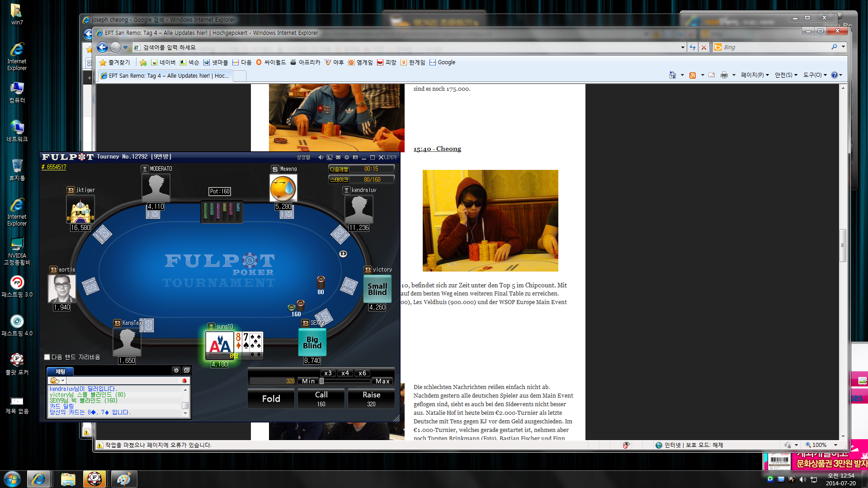
Task: Select the 채팅 chat tab
Action: tap(61, 371)
